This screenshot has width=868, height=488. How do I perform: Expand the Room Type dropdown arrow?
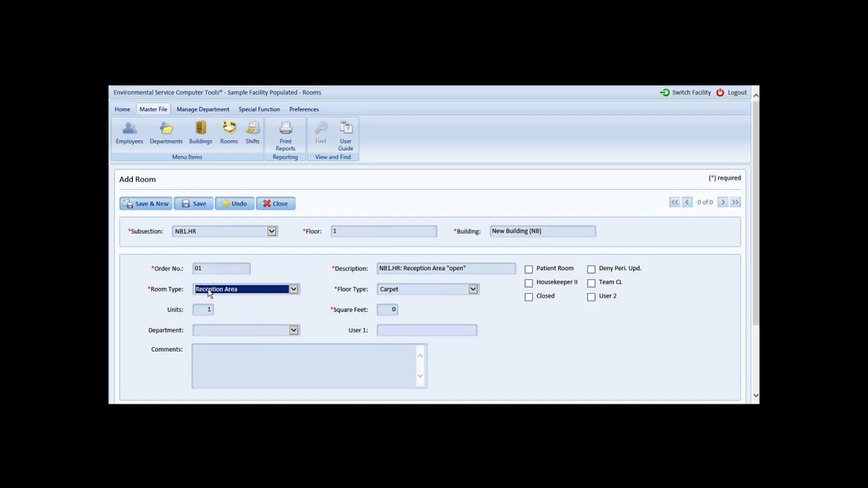point(294,289)
